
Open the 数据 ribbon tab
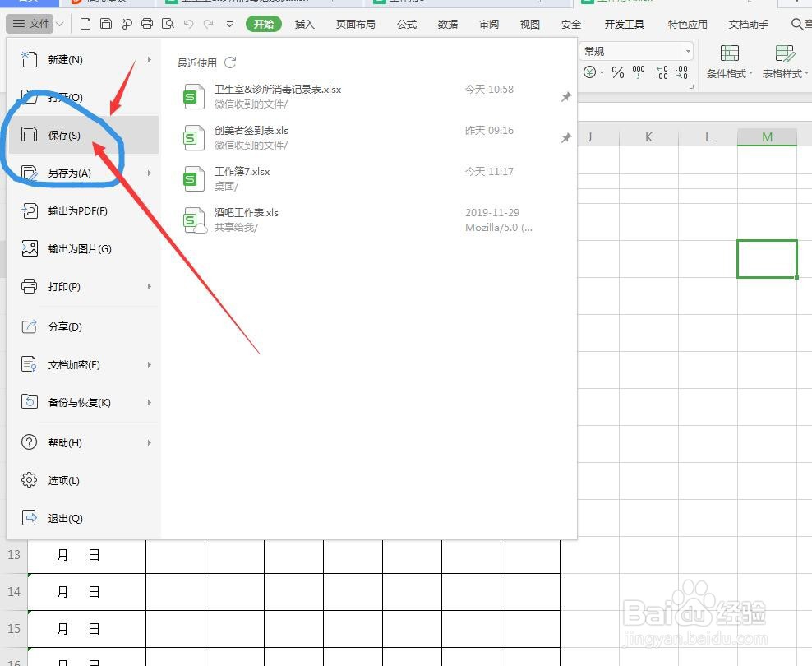[x=447, y=25]
